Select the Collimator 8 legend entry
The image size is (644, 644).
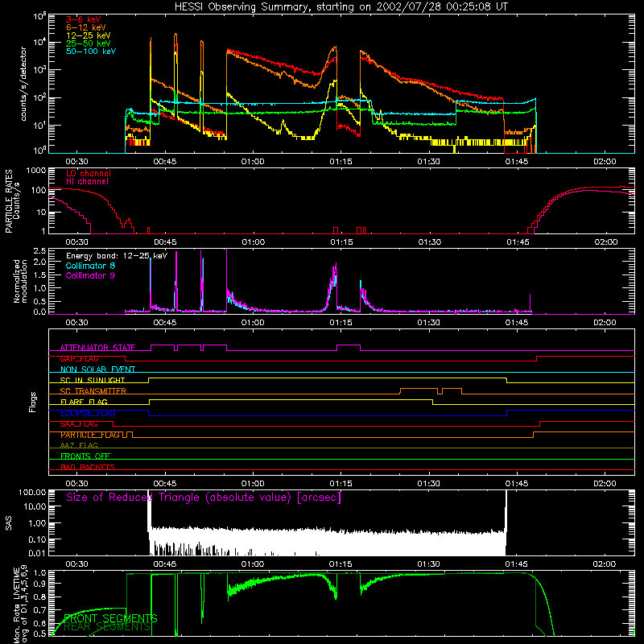click(x=90, y=266)
